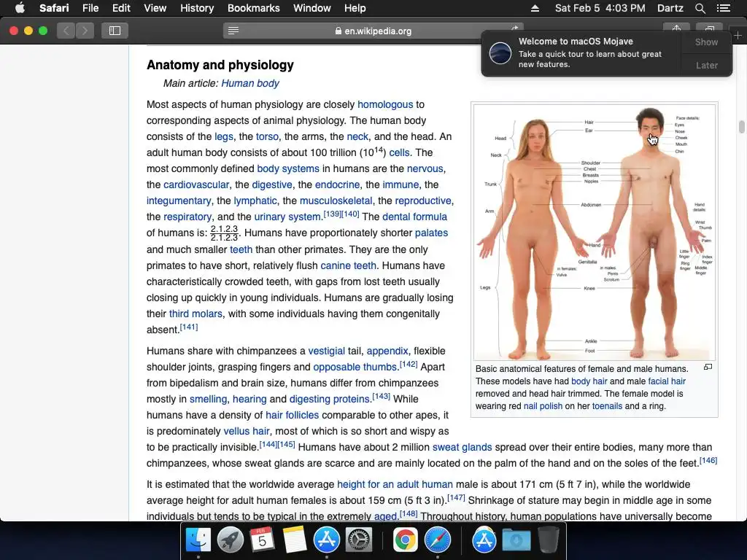Open the opposable thumbs link
The image size is (747, 560).
click(355, 367)
